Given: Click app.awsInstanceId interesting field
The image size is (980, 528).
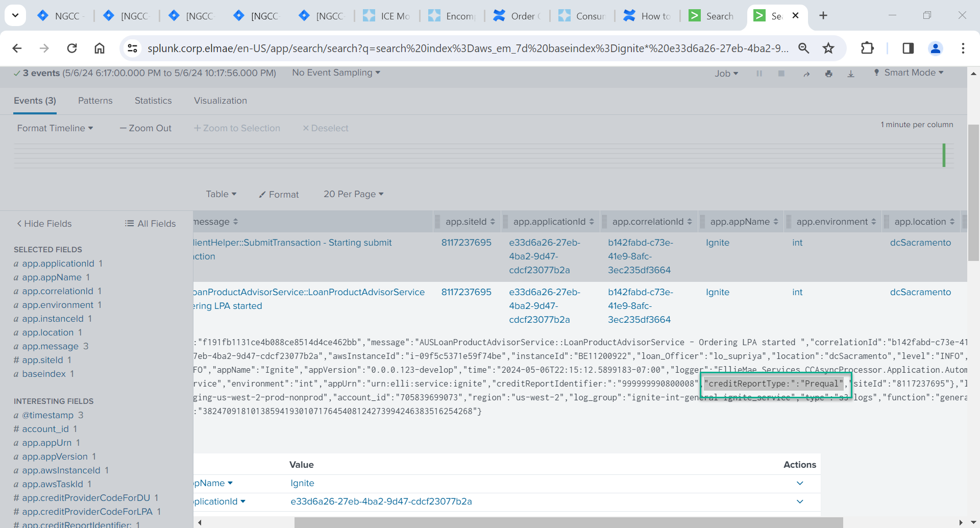Looking at the screenshot, I should pyautogui.click(x=61, y=470).
